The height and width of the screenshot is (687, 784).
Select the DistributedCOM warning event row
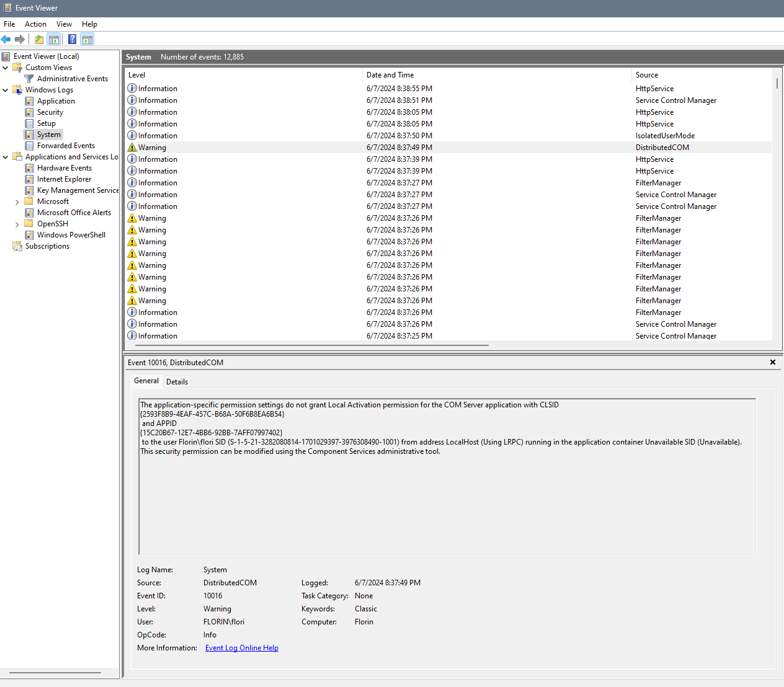click(397, 148)
